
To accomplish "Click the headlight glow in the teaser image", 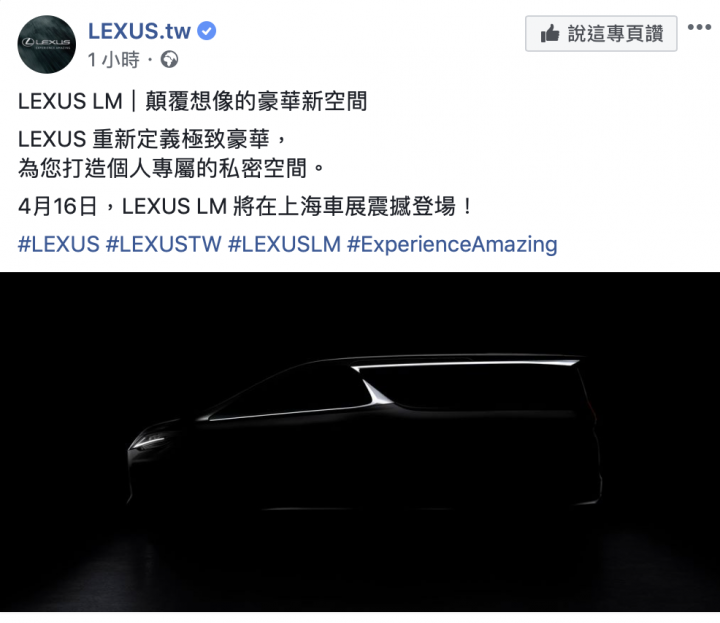I will (x=148, y=442).
